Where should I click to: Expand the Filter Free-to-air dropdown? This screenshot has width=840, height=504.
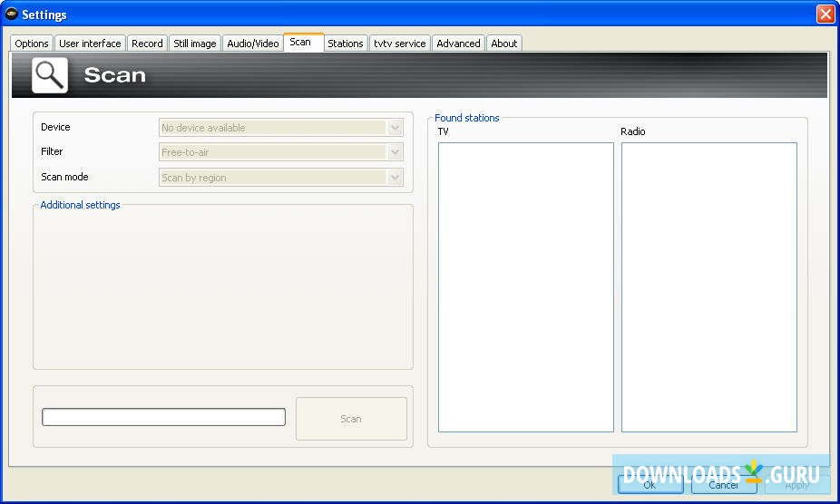point(280,152)
